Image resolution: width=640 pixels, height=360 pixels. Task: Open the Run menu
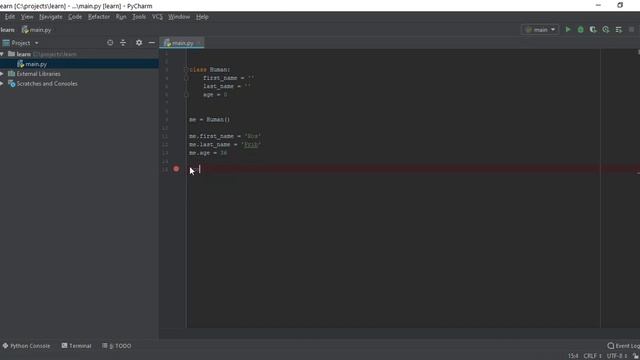[121, 17]
